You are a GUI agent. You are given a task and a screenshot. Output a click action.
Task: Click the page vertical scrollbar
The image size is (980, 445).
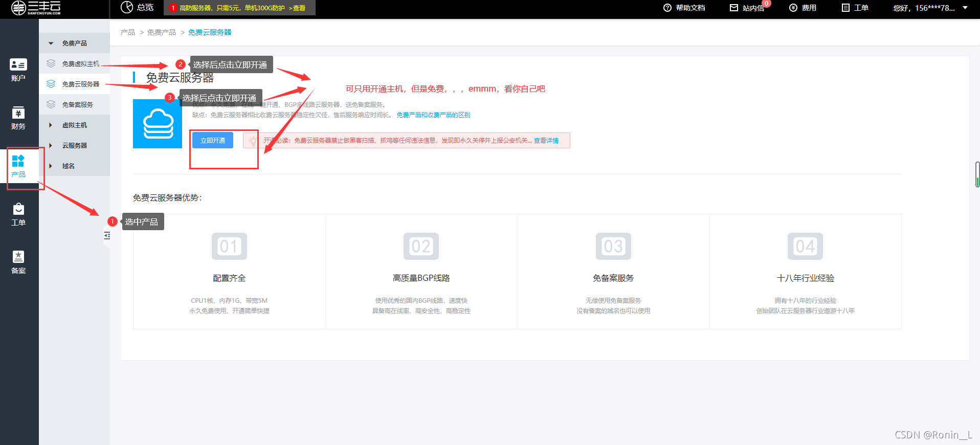(977, 174)
